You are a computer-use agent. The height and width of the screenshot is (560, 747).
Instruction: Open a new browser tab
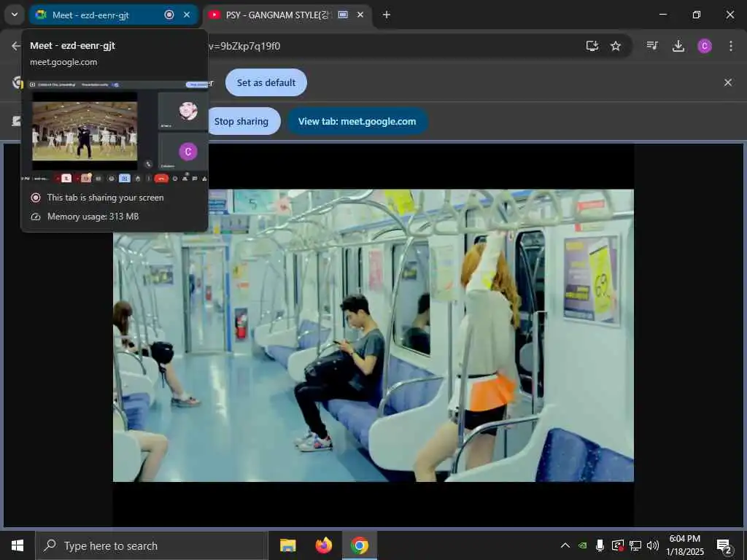[387, 15]
